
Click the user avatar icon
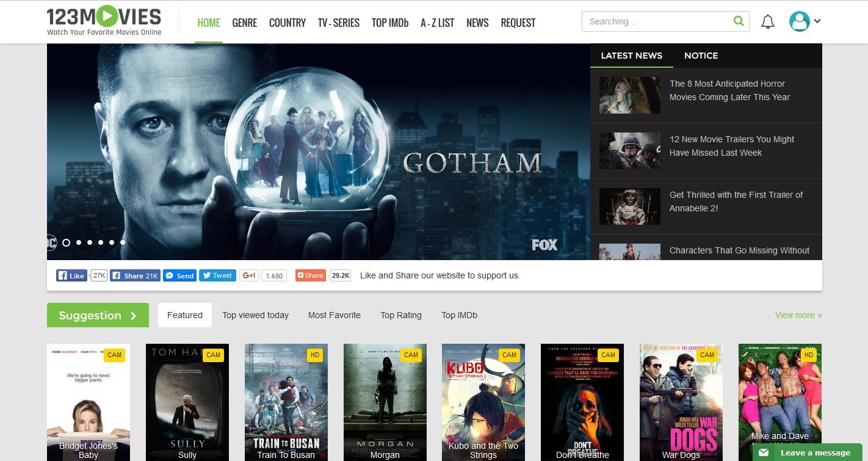tap(799, 21)
